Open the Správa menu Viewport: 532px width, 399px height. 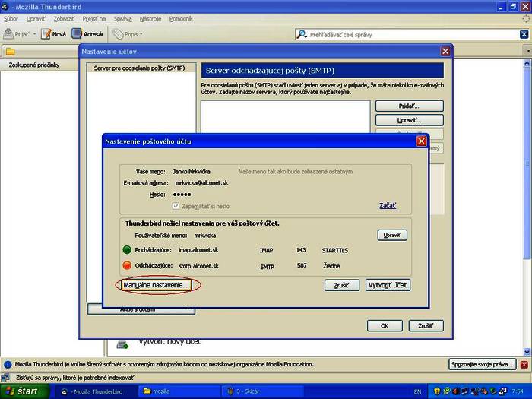click(x=123, y=19)
